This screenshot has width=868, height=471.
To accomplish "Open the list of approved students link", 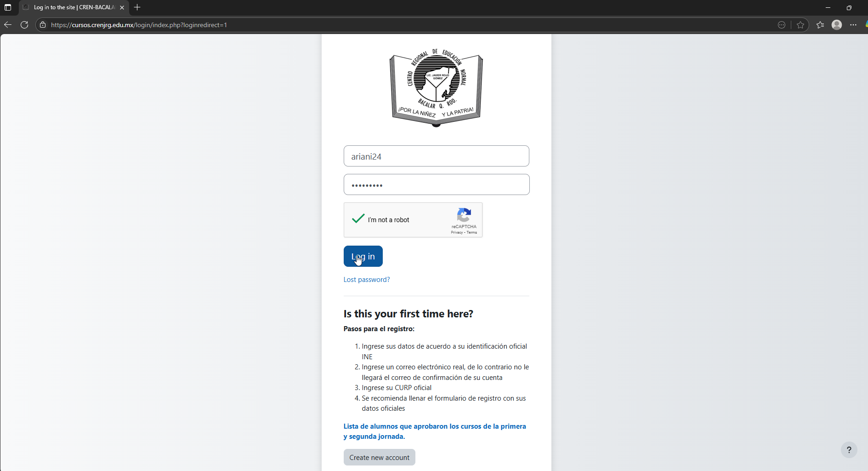I will [435, 431].
